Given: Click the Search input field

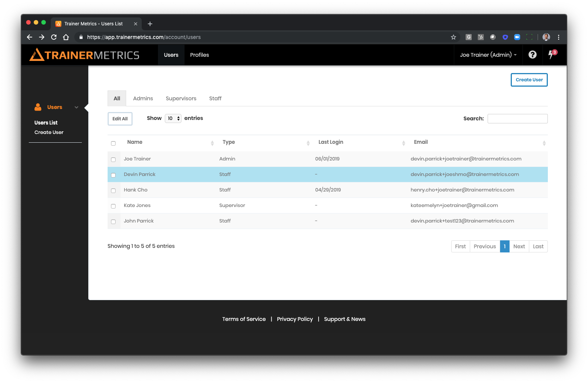Looking at the screenshot, I should [518, 118].
